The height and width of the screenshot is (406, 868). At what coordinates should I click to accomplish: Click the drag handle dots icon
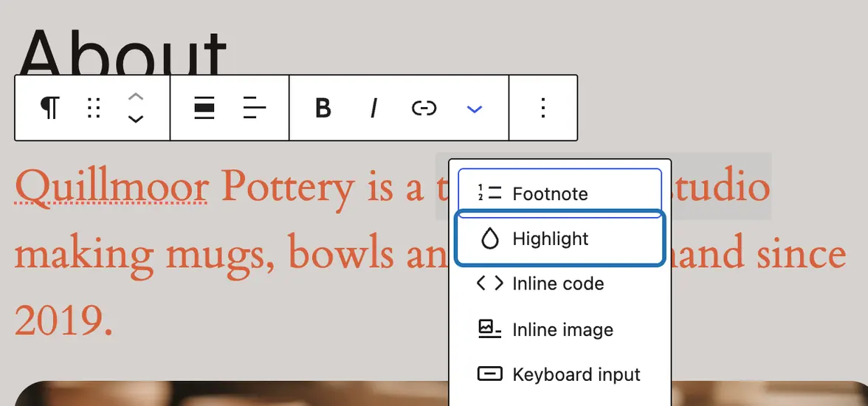[x=94, y=108]
